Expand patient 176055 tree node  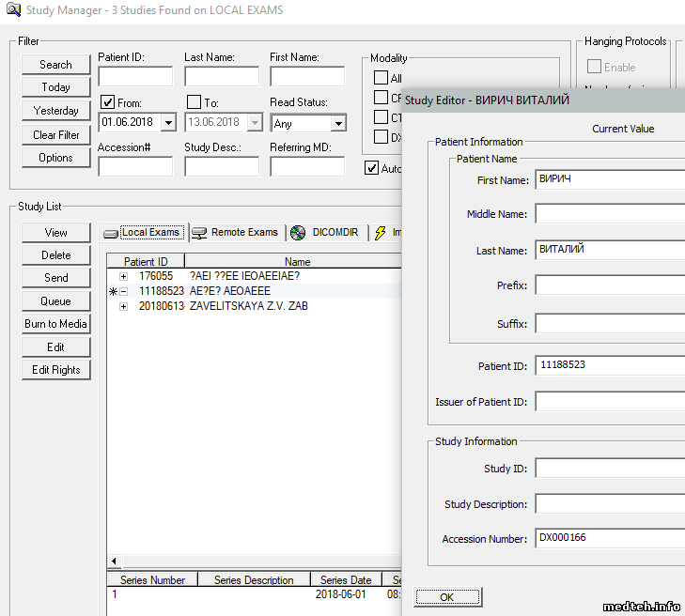click(x=124, y=276)
